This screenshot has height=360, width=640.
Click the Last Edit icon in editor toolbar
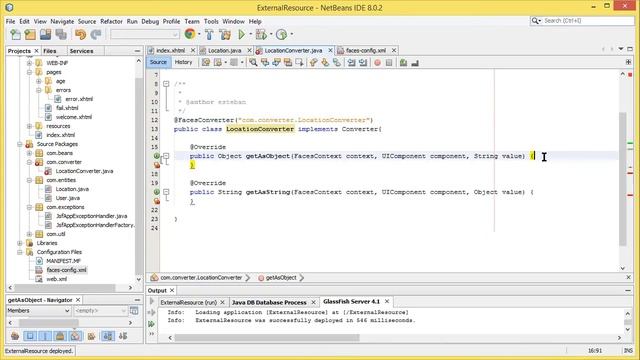[206, 62]
